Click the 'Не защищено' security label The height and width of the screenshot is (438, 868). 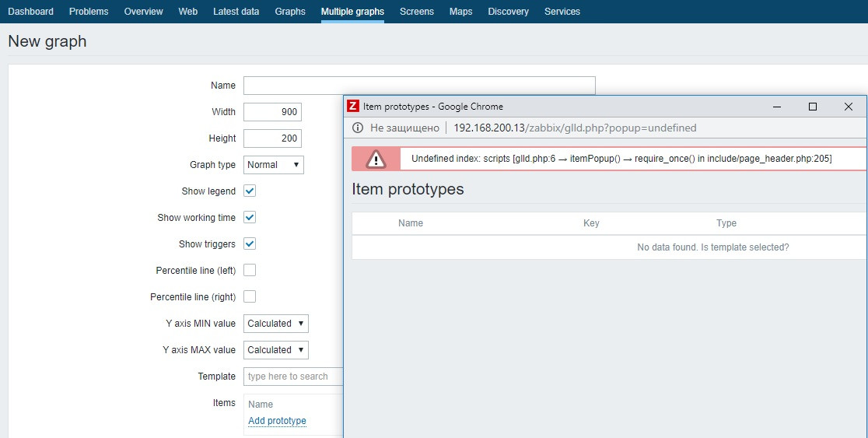404,128
